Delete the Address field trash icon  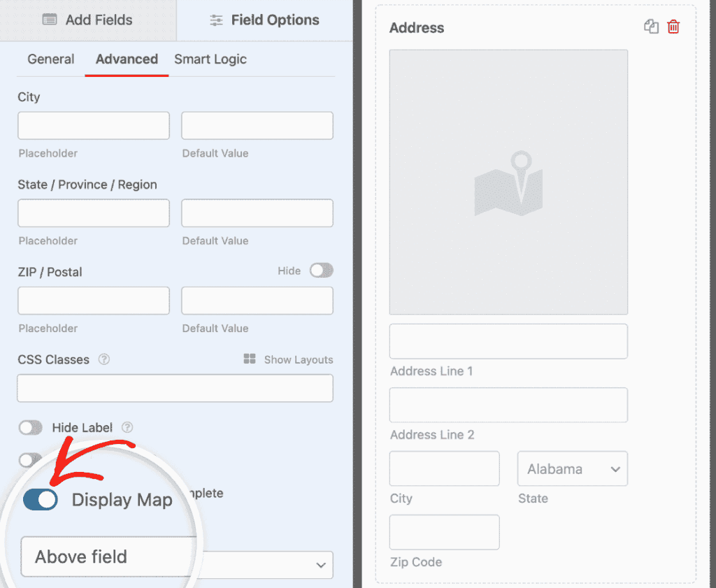tap(673, 27)
